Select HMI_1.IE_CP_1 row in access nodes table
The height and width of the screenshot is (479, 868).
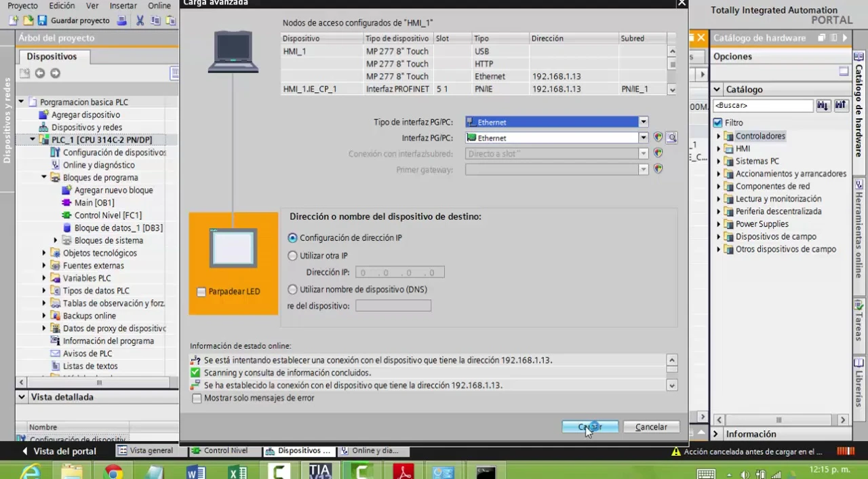[x=474, y=89]
